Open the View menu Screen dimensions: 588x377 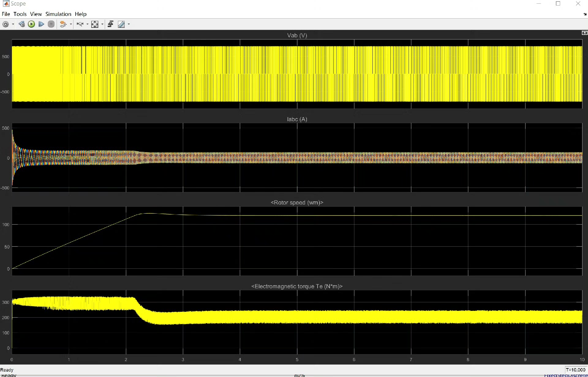click(36, 14)
